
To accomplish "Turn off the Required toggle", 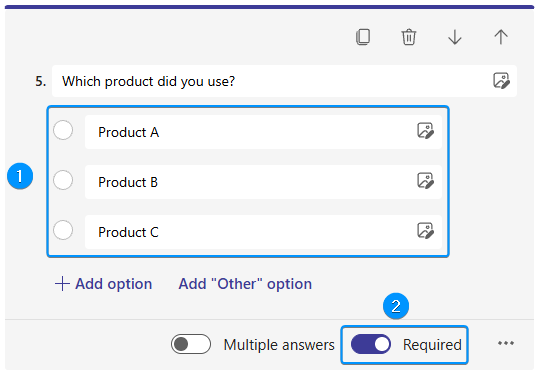I will (x=371, y=344).
